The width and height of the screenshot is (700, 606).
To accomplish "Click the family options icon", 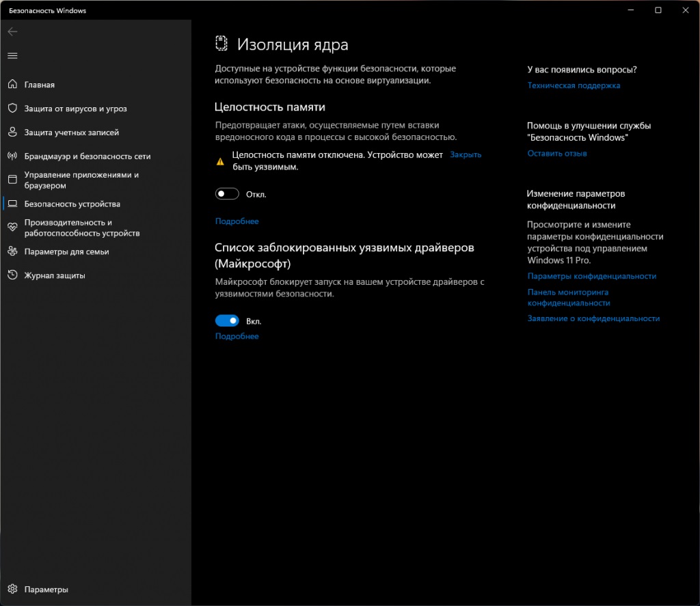I will pyautogui.click(x=12, y=251).
